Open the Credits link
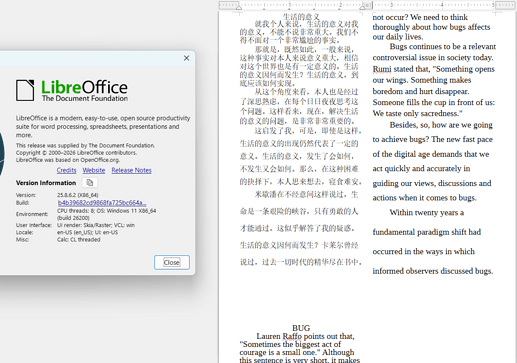The image size is (517, 363). tap(66, 170)
